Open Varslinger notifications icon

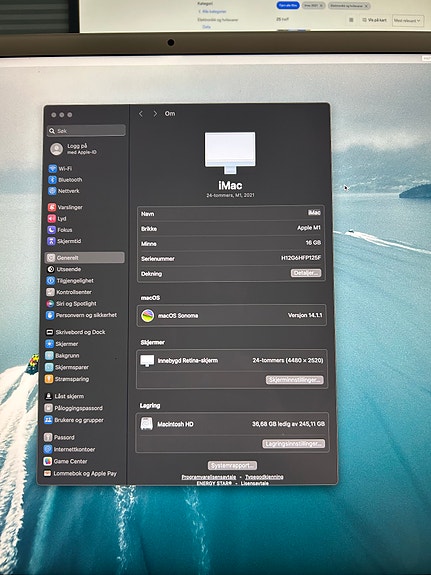tap(52, 207)
